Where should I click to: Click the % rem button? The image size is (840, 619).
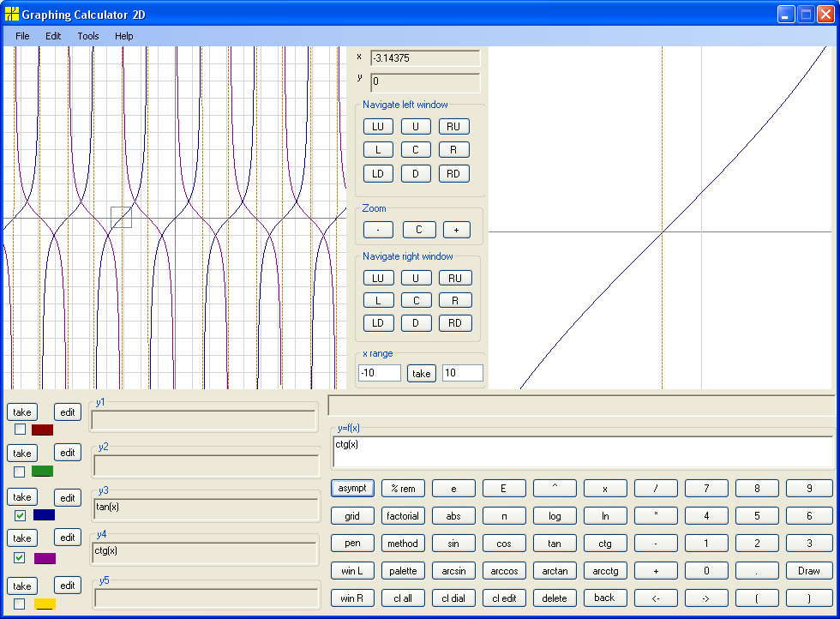[403, 488]
